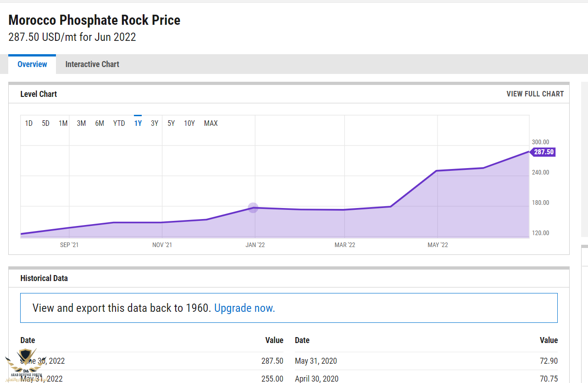Choose the 1M time range

point(63,123)
